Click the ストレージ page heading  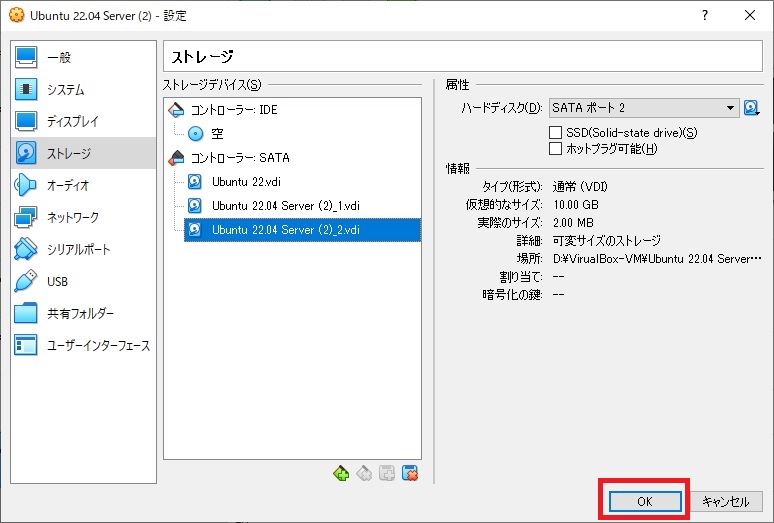(202, 57)
